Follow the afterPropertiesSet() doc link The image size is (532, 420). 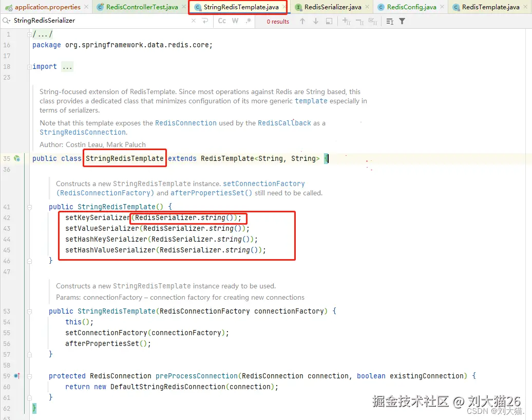[x=211, y=193]
